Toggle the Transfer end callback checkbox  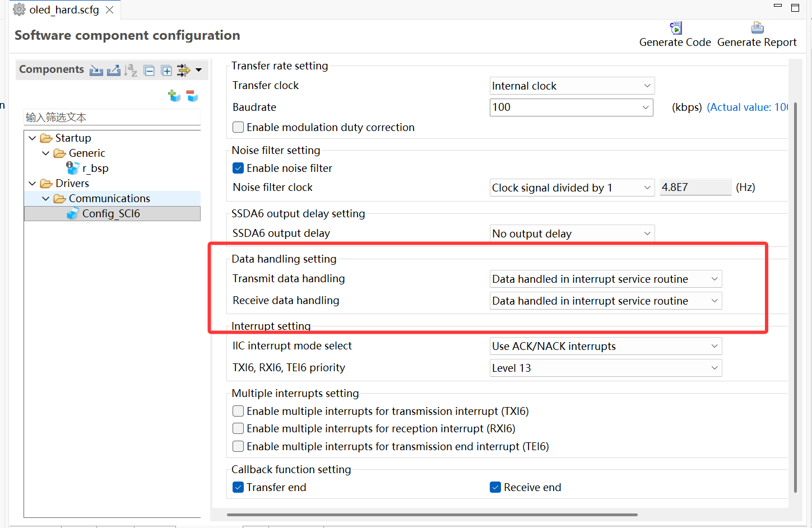[x=238, y=487]
